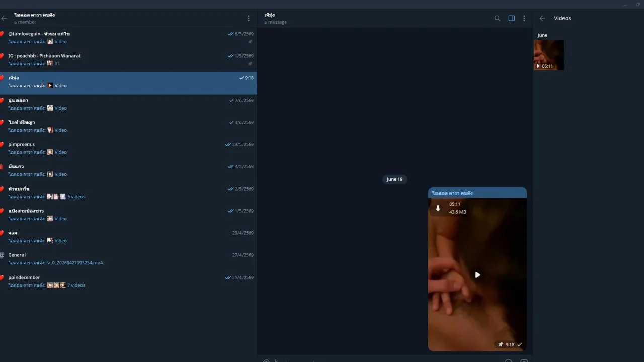Click the sender name atop the video message

pos(452,193)
